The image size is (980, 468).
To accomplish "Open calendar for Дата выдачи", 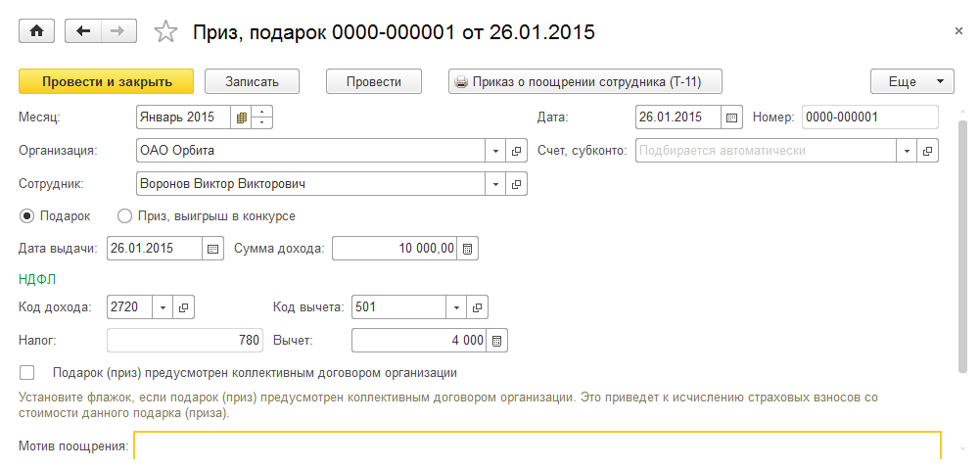I will pyautogui.click(x=212, y=248).
